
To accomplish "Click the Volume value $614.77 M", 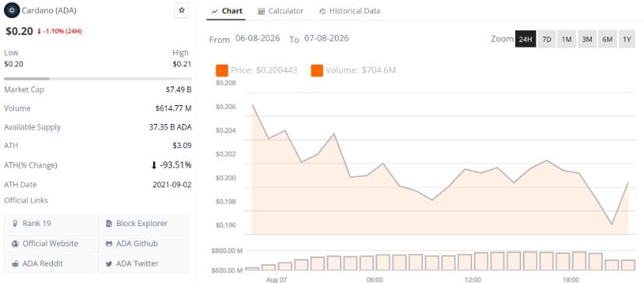I will pos(173,108).
